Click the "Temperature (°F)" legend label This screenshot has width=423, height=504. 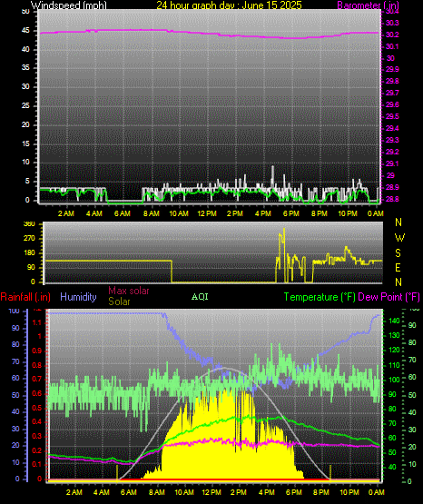point(320,297)
